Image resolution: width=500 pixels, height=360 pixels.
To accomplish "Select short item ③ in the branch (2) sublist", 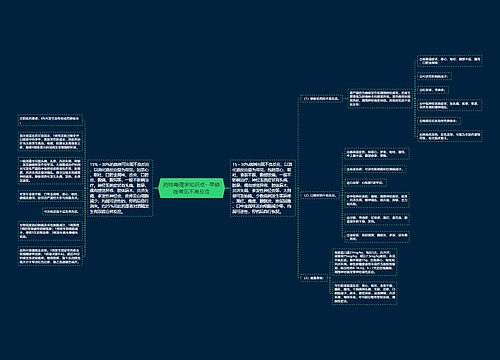I will tap(366, 183).
